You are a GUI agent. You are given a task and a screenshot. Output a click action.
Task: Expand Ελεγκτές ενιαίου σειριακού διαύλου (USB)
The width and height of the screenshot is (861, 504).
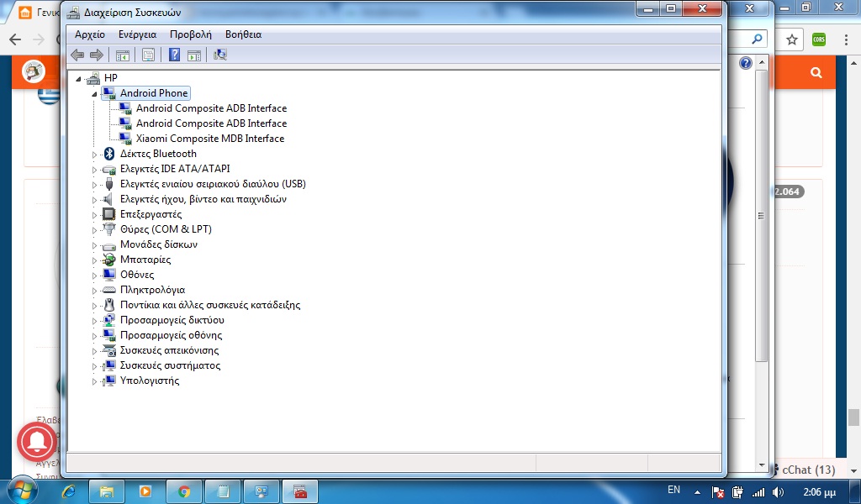click(x=94, y=186)
